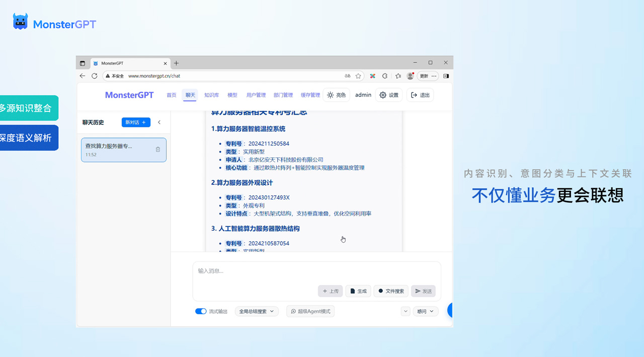
Task: Click the 退出 logout button
Action: coord(420,95)
